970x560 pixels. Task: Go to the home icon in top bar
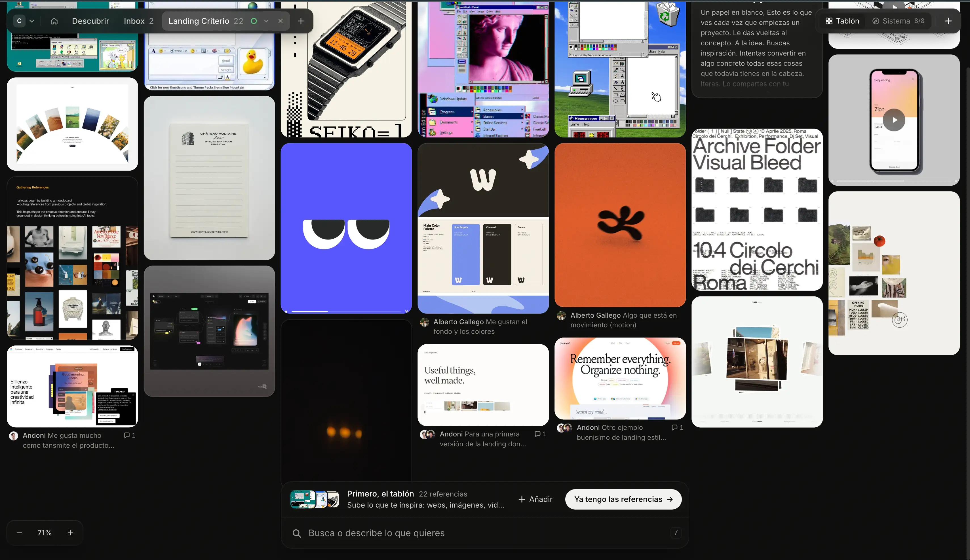(54, 21)
